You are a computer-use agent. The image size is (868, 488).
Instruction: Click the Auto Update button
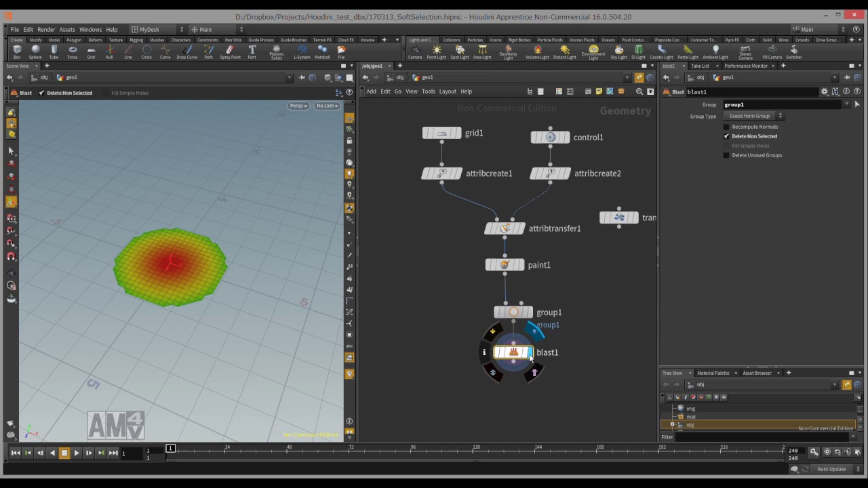pos(831,469)
